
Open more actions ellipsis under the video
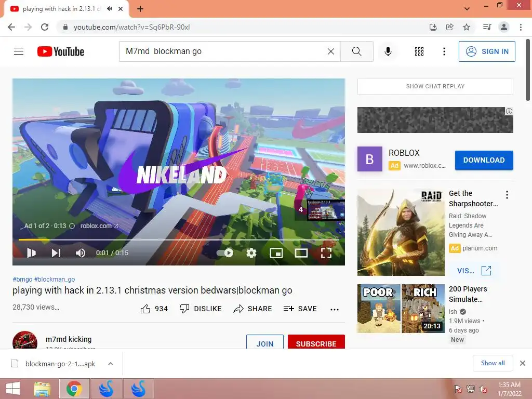coord(335,309)
